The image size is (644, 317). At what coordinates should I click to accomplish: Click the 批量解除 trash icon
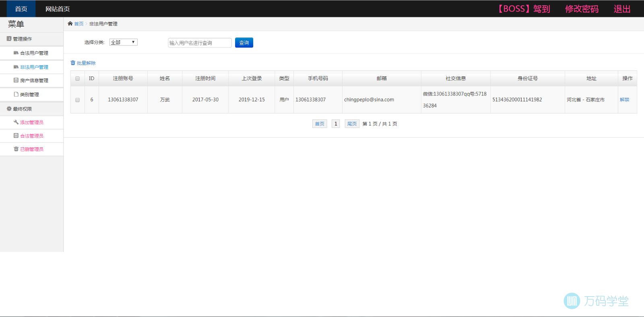[x=73, y=63]
